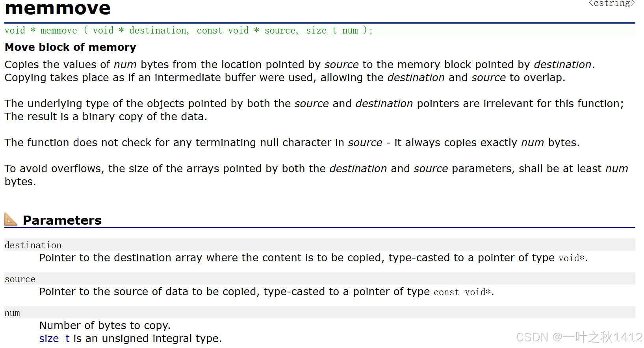Screen dimensions: 644x348
Task: Click the CSDN watermark text
Action: tap(579, 337)
